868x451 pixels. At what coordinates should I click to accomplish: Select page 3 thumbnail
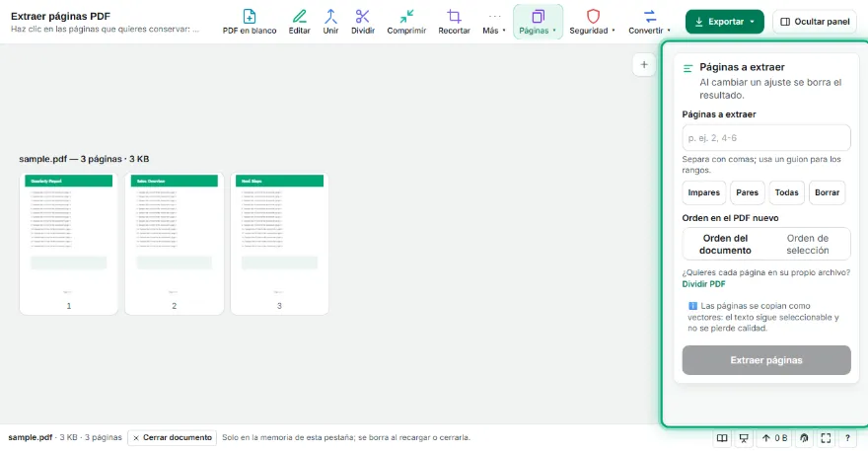point(279,244)
